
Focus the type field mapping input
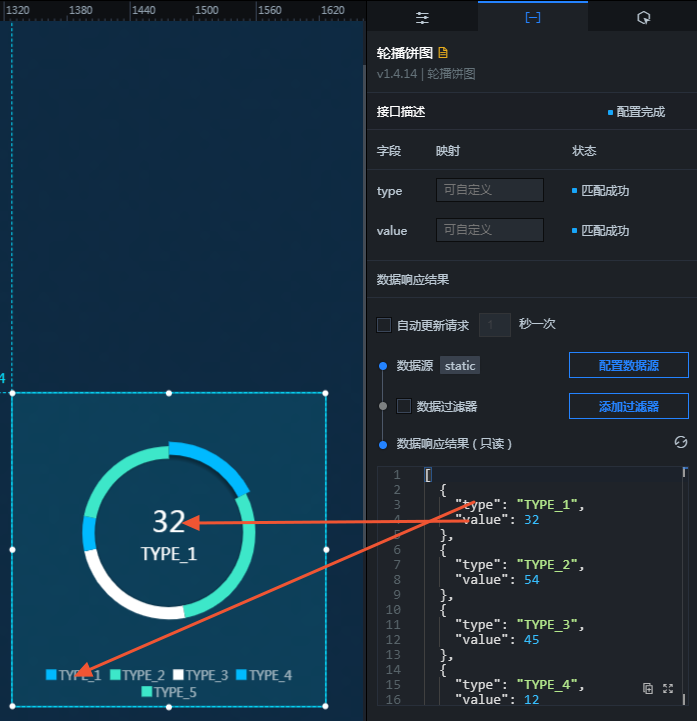tap(490, 190)
